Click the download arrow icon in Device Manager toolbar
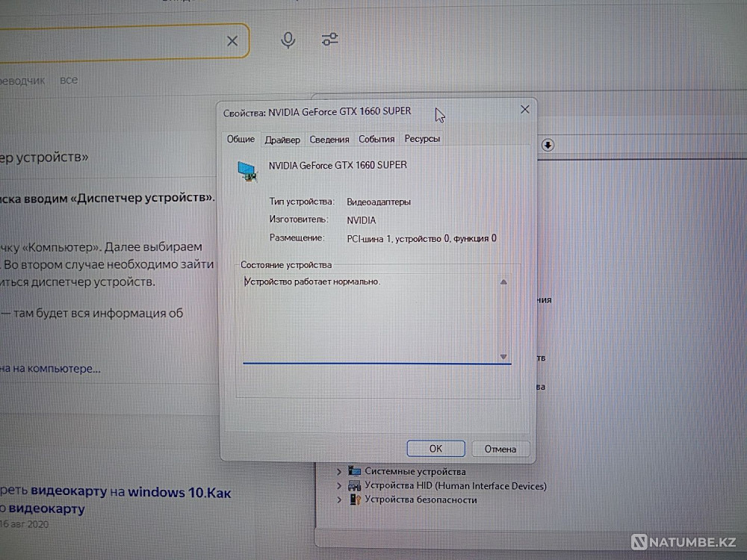The width and height of the screenshot is (747, 560). point(548,145)
